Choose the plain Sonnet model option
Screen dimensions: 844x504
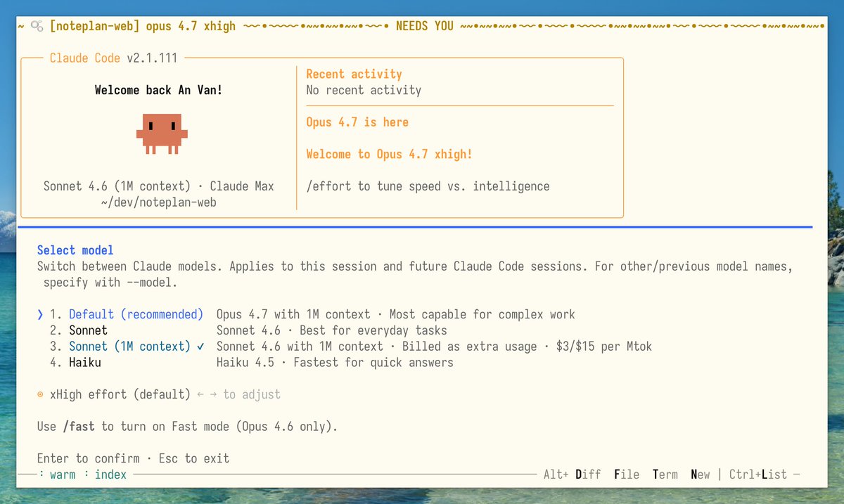(x=88, y=330)
